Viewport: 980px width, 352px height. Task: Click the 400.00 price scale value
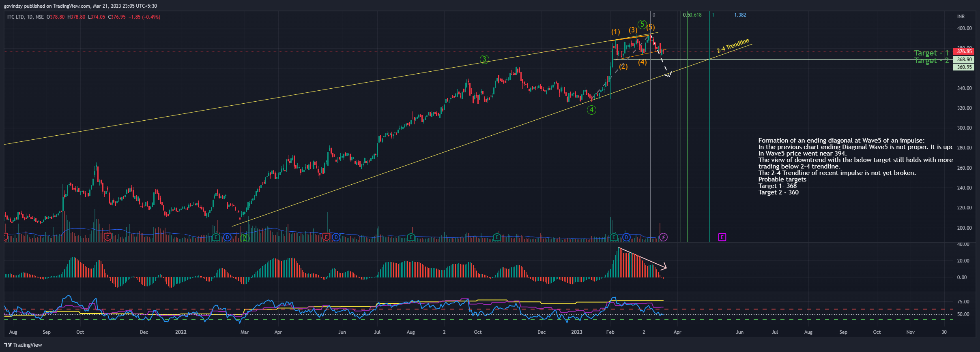964,28
